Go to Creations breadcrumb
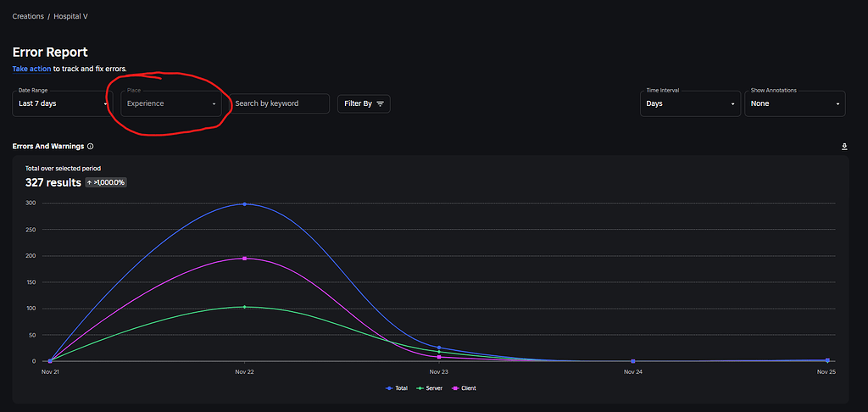 tap(28, 17)
